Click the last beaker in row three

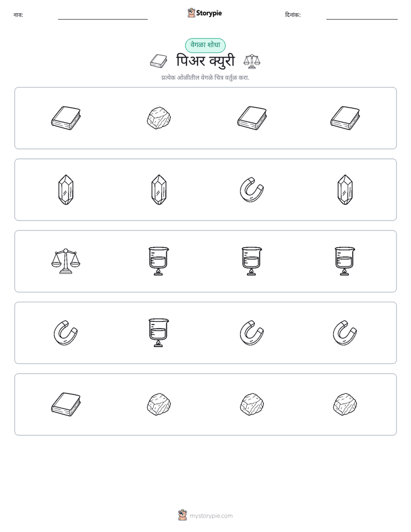point(345,261)
